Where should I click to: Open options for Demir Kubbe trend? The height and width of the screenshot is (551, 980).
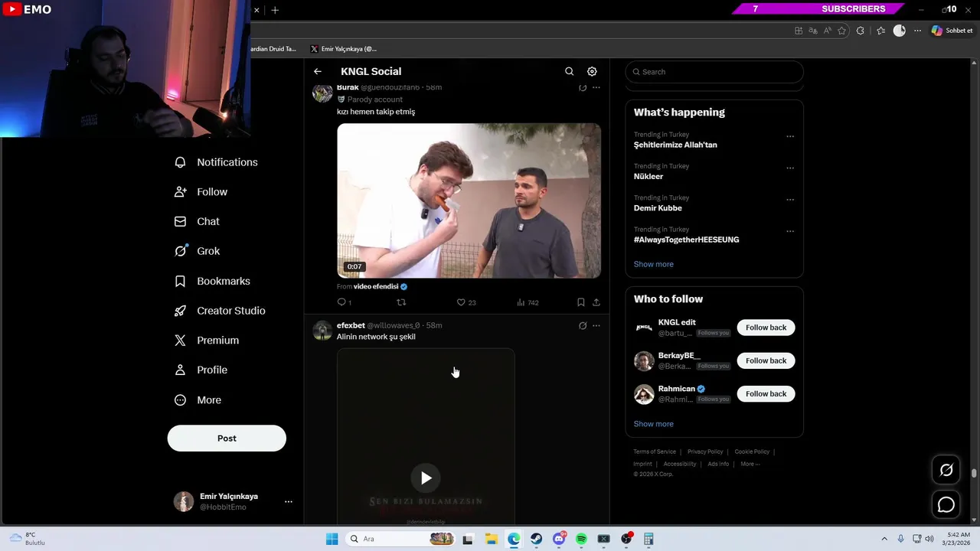tap(790, 200)
